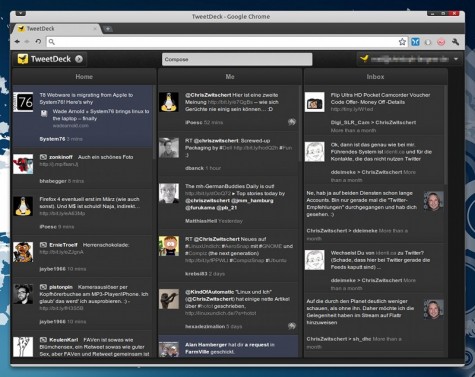Image resolution: width=475 pixels, height=377 pixels.
Task: Click the Me column scrollbar
Action: [300, 124]
